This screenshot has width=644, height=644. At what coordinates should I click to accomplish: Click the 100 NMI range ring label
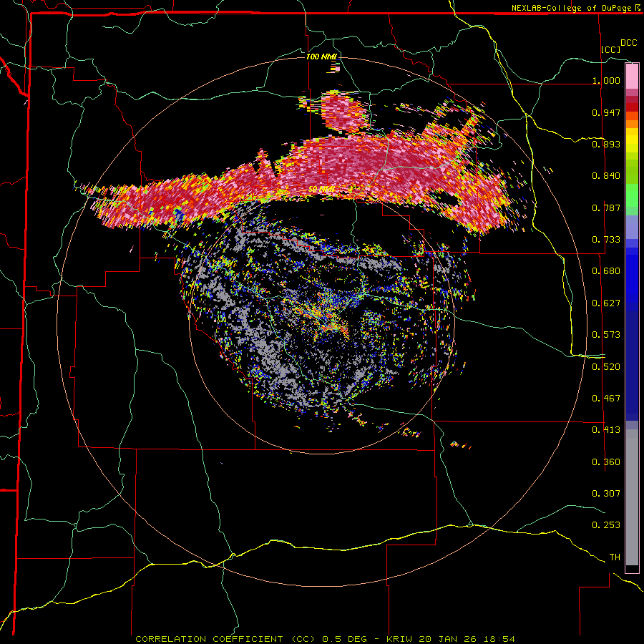click(x=321, y=57)
